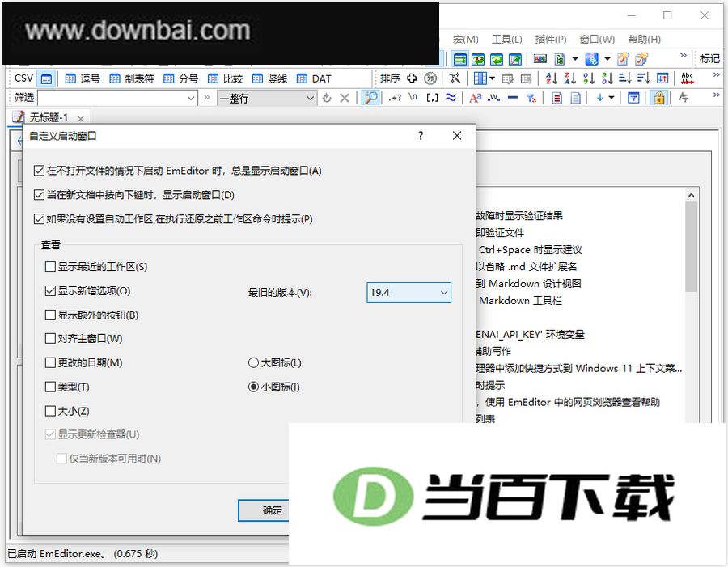Image resolution: width=728 pixels, height=567 pixels.
Task: Uncheck 显示新增选项 checkbox
Action: (50, 290)
